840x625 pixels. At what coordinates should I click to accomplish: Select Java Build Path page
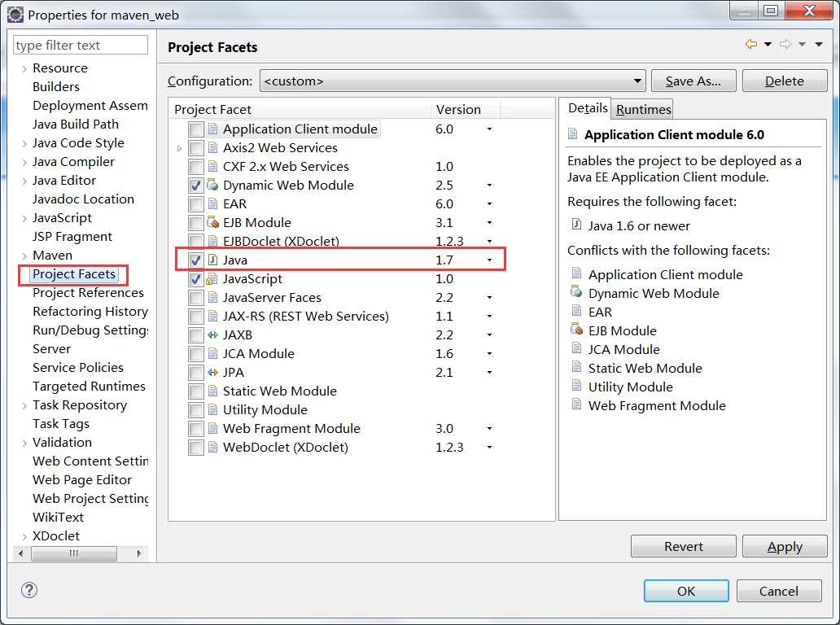pos(76,125)
